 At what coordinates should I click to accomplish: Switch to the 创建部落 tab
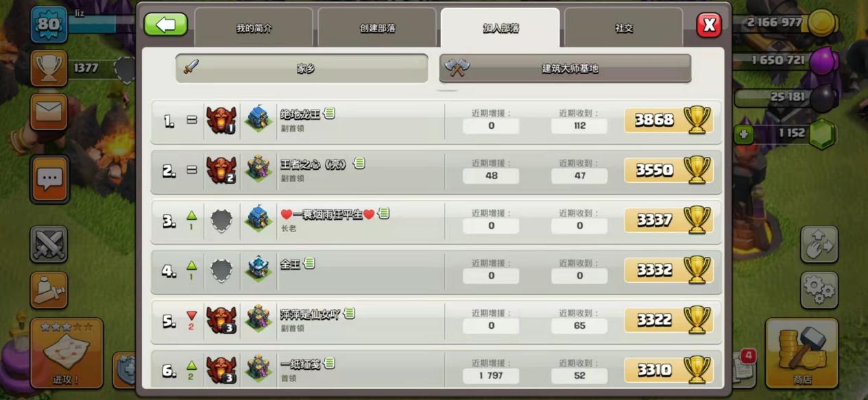click(x=377, y=28)
